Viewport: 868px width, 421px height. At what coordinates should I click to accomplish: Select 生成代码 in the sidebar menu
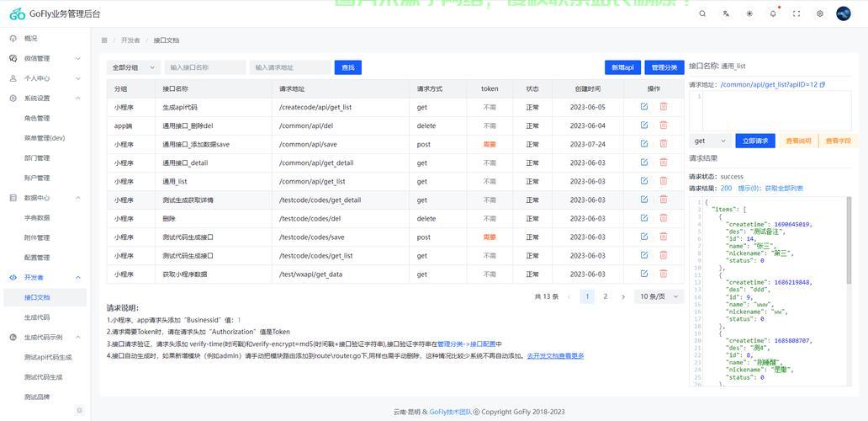point(37,317)
